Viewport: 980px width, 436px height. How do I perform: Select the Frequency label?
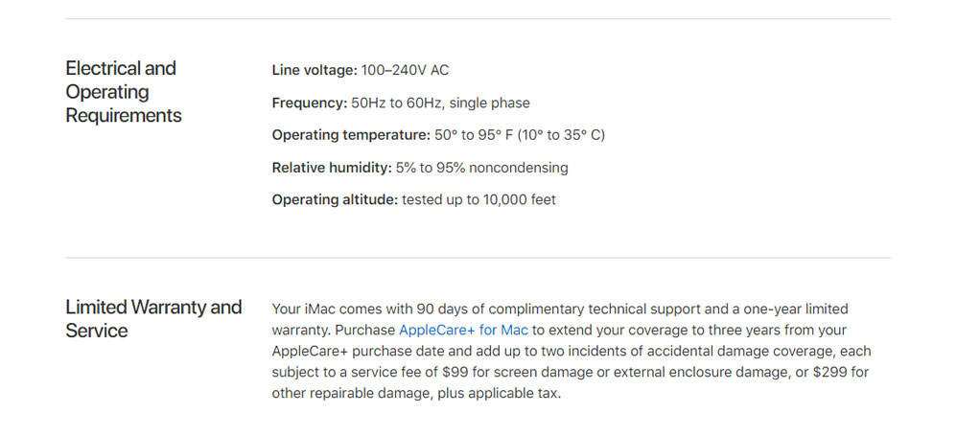click(310, 103)
